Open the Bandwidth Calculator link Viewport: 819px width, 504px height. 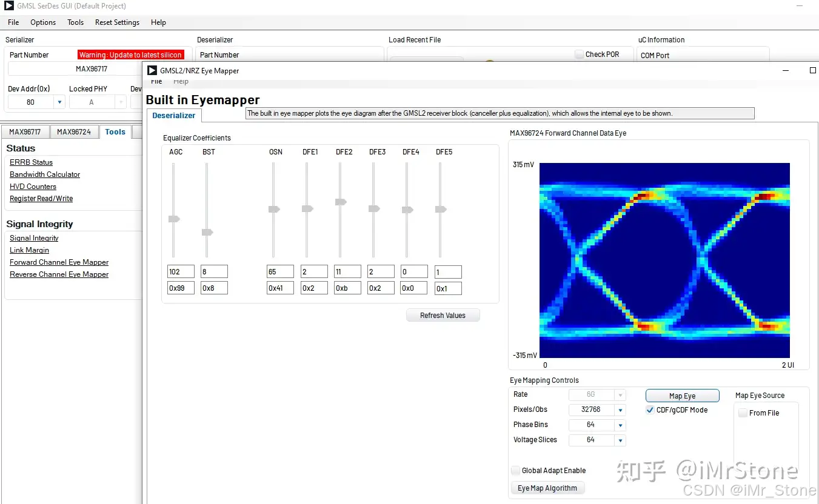[x=45, y=174]
